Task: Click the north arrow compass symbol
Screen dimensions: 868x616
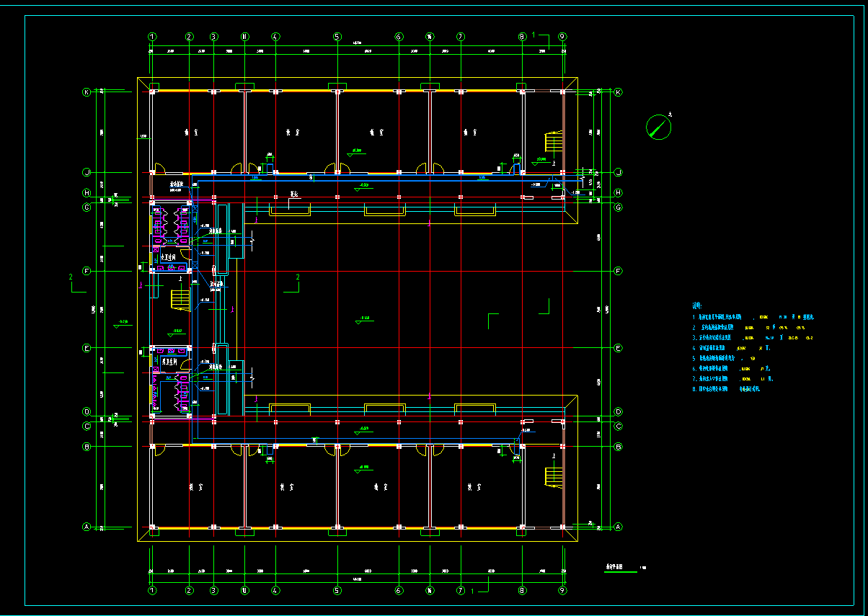Action: pyautogui.click(x=658, y=127)
